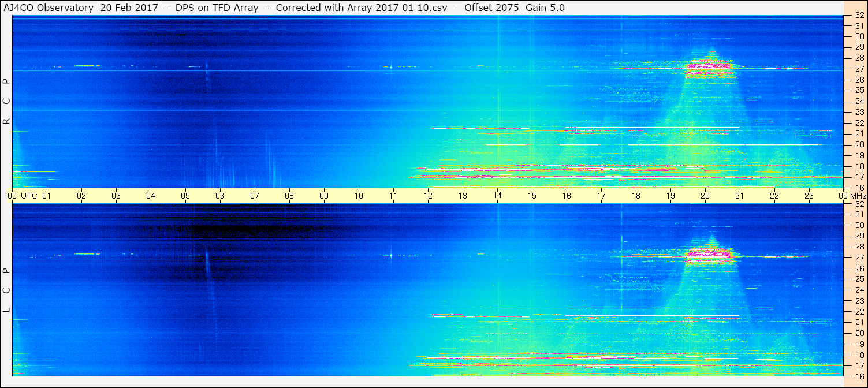Select hour marker 02 on UTC axis
Screen dimensions: 868x388
tap(81, 196)
